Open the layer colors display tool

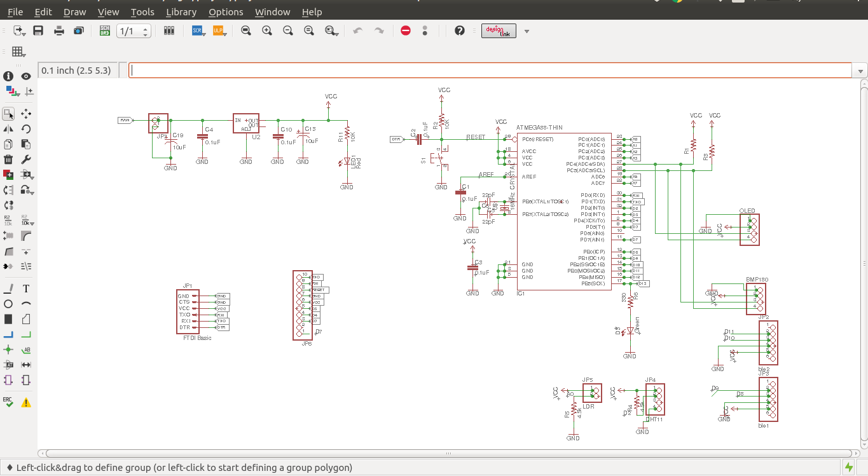click(x=11, y=92)
